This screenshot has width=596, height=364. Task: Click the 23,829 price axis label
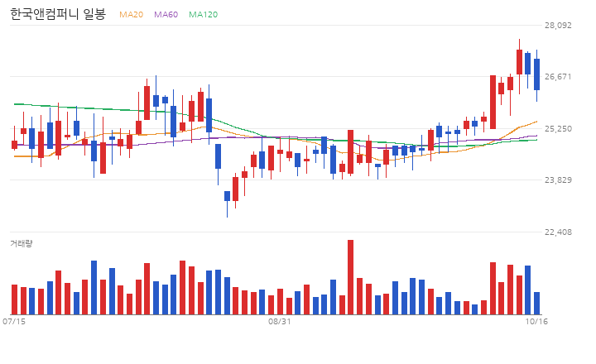pyautogui.click(x=558, y=180)
